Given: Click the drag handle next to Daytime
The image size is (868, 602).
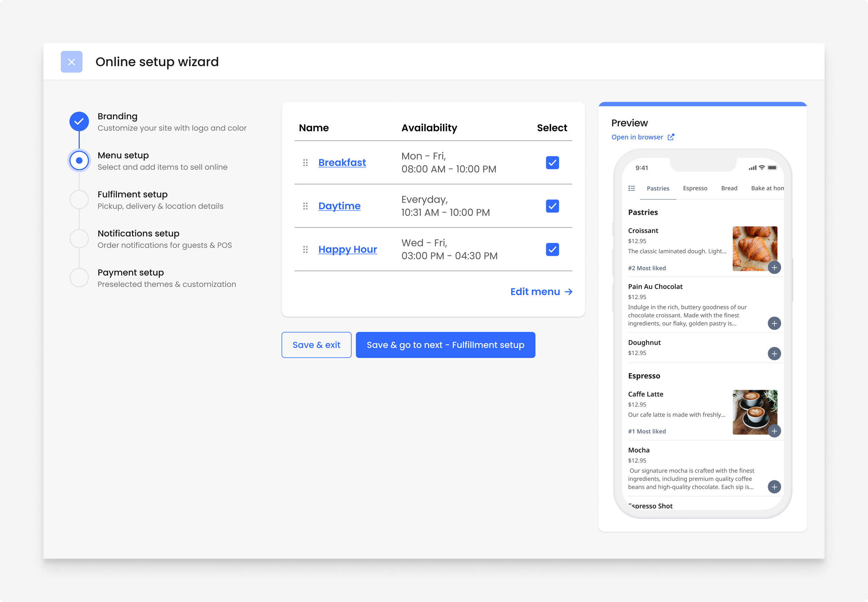Looking at the screenshot, I should 306,206.
